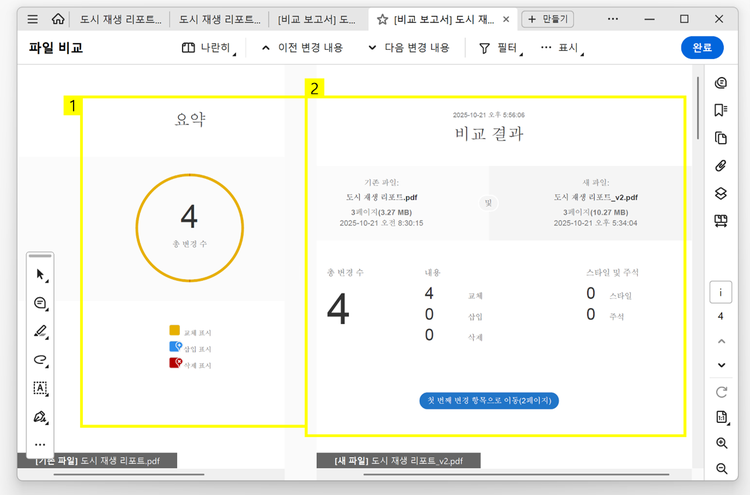Close the active comparison report tab
This screenshot has width=750, height=495.
pos(506,20)
